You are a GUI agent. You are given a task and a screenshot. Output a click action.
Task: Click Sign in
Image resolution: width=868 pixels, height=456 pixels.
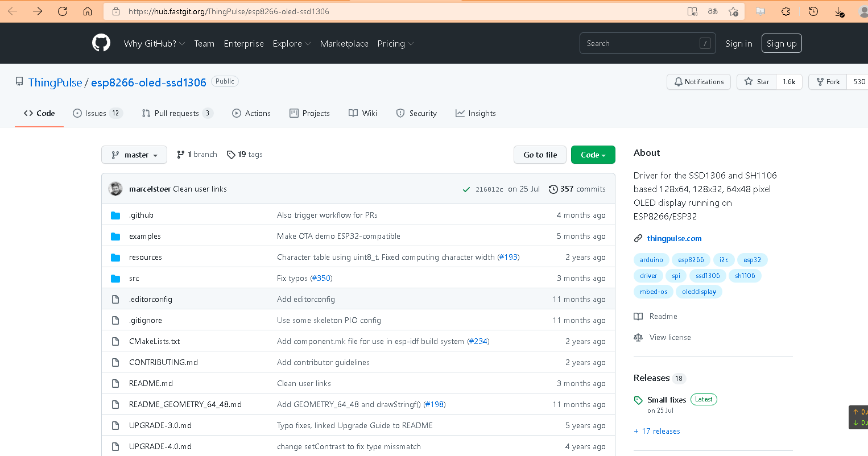739,43
